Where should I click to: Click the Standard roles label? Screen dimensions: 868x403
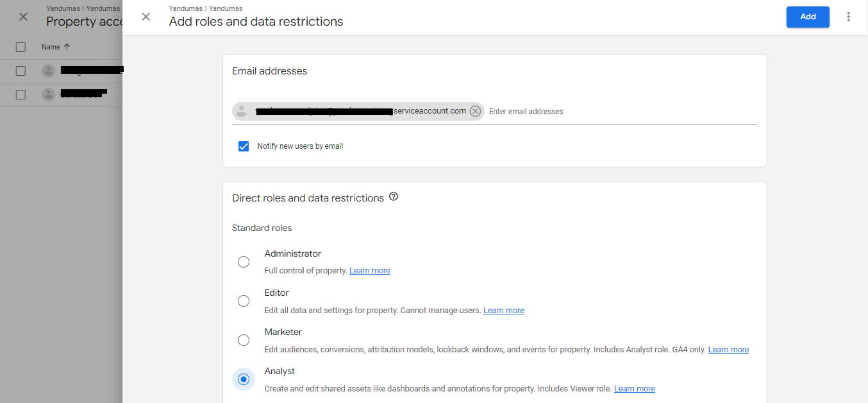pos(262,228)
